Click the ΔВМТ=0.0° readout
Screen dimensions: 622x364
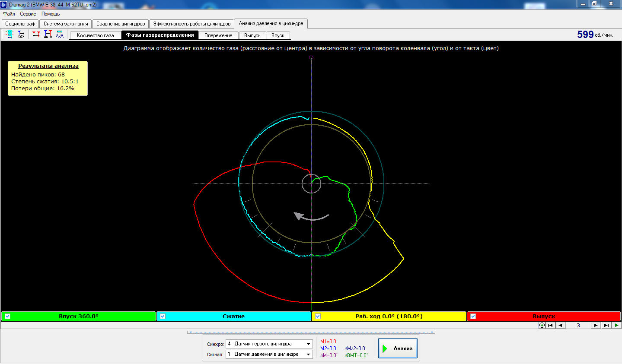(356, 355)
